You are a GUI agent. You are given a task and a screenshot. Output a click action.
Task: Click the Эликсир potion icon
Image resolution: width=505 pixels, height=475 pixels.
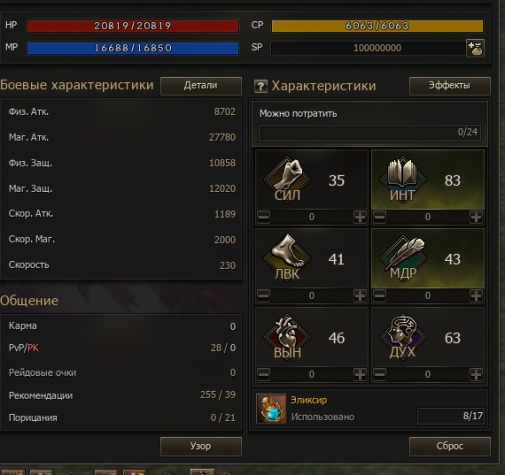[x=271, y=408]
